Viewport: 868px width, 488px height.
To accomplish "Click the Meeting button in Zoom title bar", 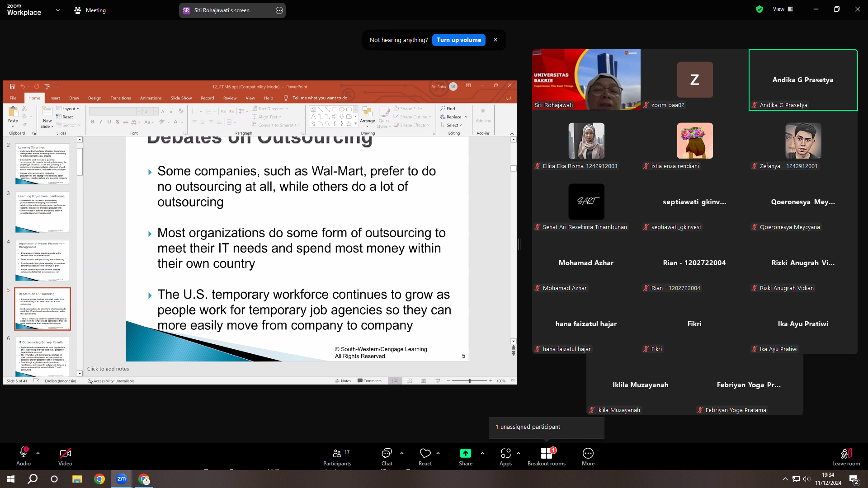I will (90, 10).
